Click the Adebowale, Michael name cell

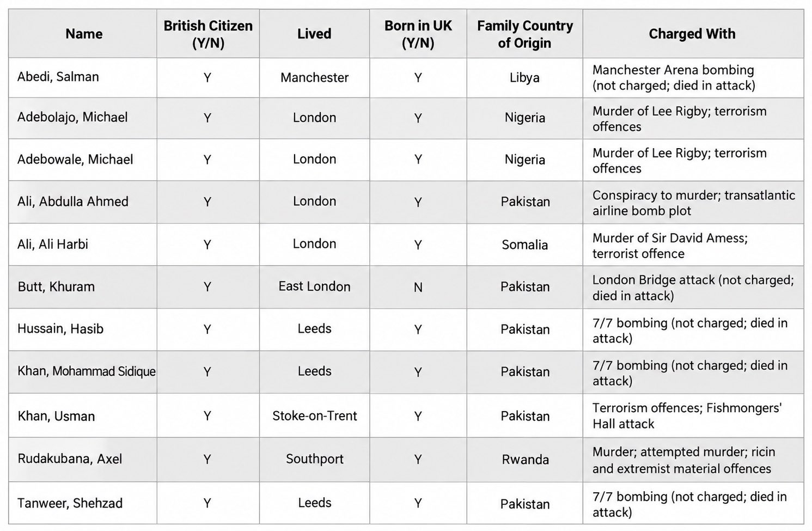point(83,160)
